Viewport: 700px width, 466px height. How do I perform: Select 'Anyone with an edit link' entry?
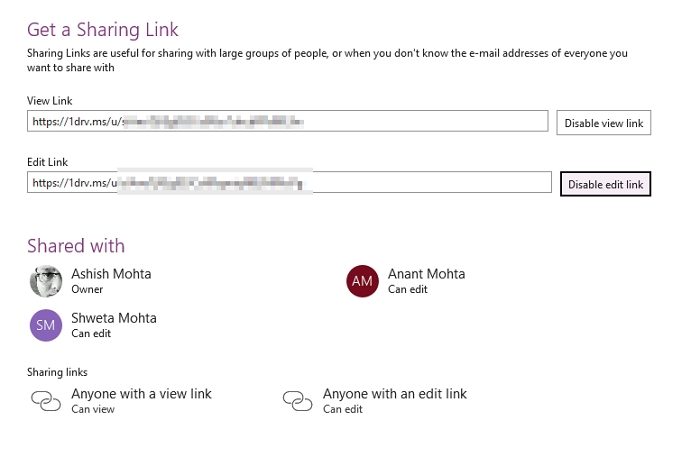tap(375, 401)
